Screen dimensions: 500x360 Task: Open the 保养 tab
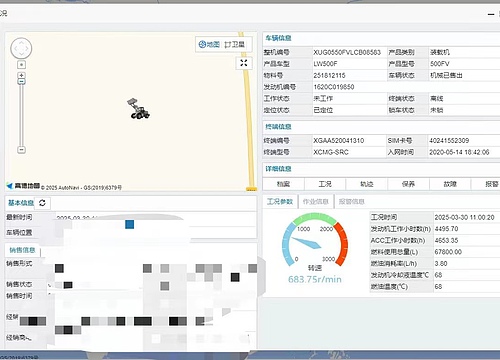point(408,184)
